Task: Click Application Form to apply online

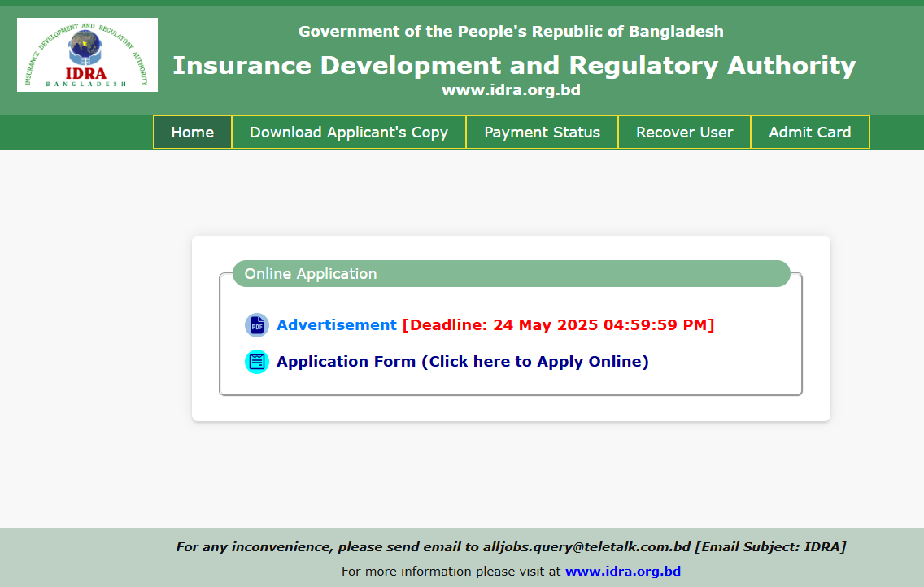Action: click(463, 362)
